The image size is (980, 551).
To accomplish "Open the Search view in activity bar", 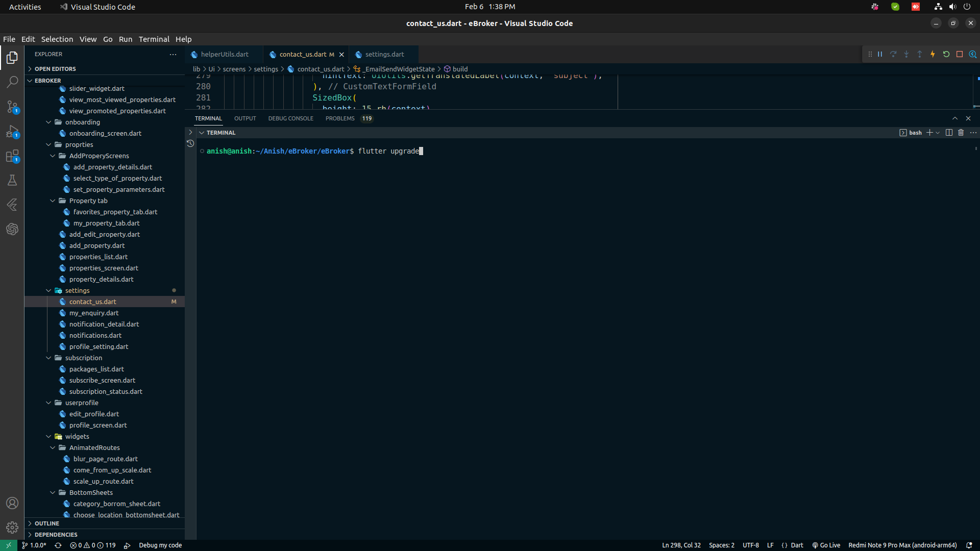I will coord(12,82).
